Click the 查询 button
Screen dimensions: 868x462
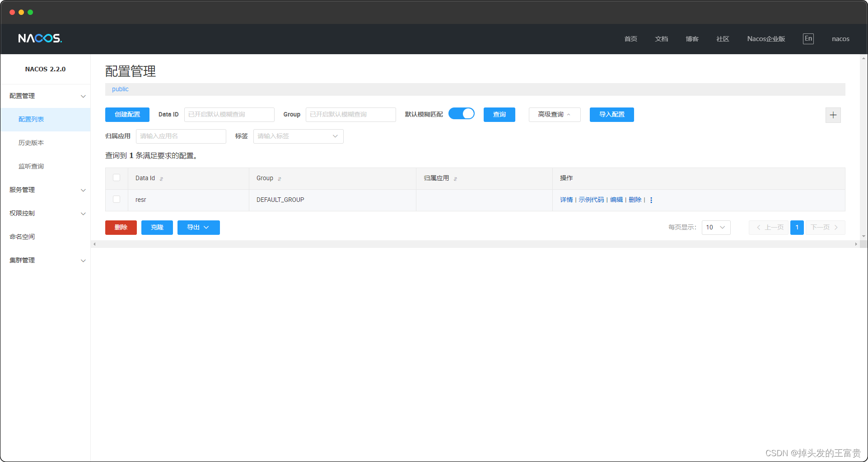[x=499, y=115]
